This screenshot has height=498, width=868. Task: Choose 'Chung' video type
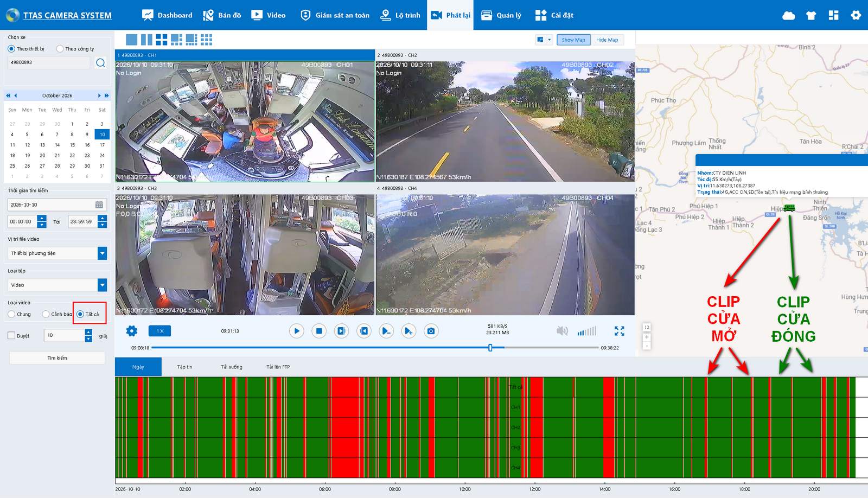click(x=11, y=314)
